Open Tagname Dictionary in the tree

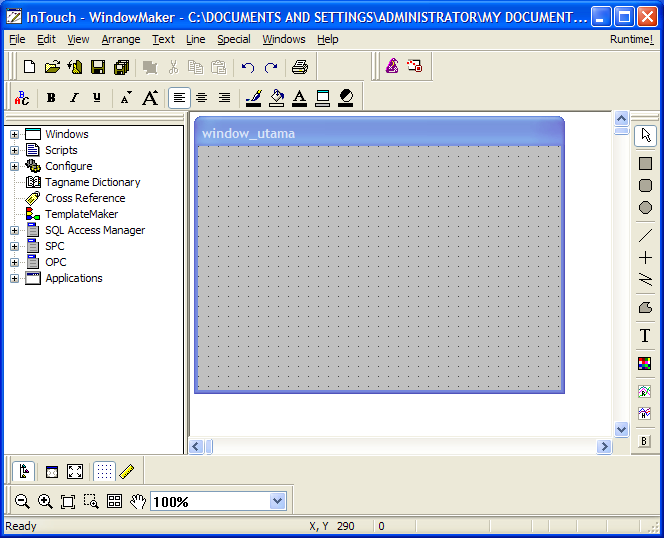tap(93, 182)
